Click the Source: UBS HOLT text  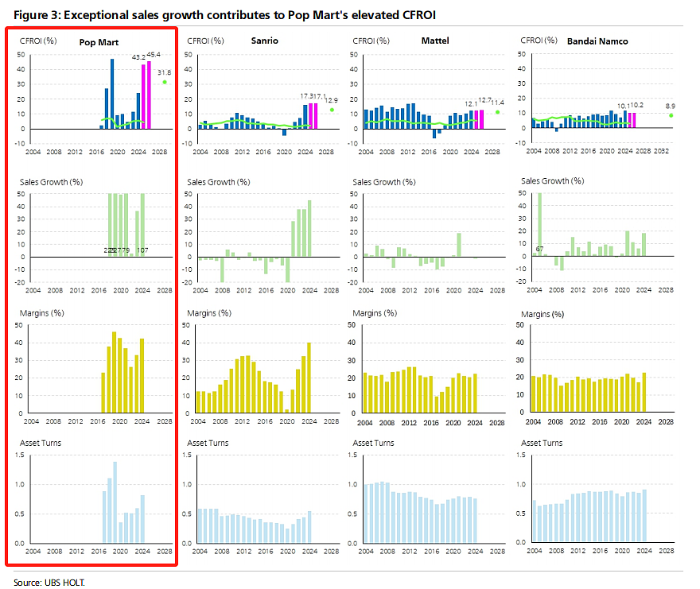[49, 583]
